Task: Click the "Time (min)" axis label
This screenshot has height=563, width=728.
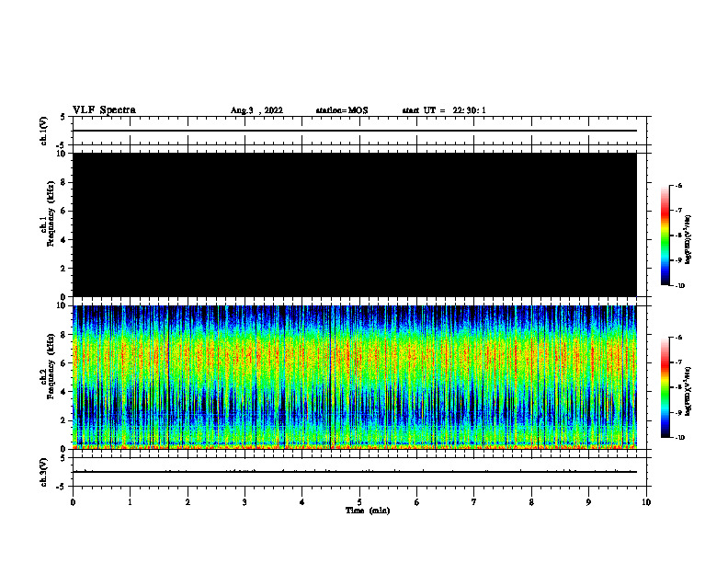Action: point(368,511)
